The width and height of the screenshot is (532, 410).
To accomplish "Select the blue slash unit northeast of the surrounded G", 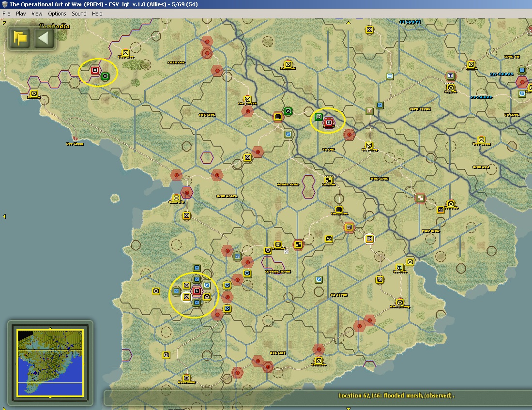I will point(207,285).
